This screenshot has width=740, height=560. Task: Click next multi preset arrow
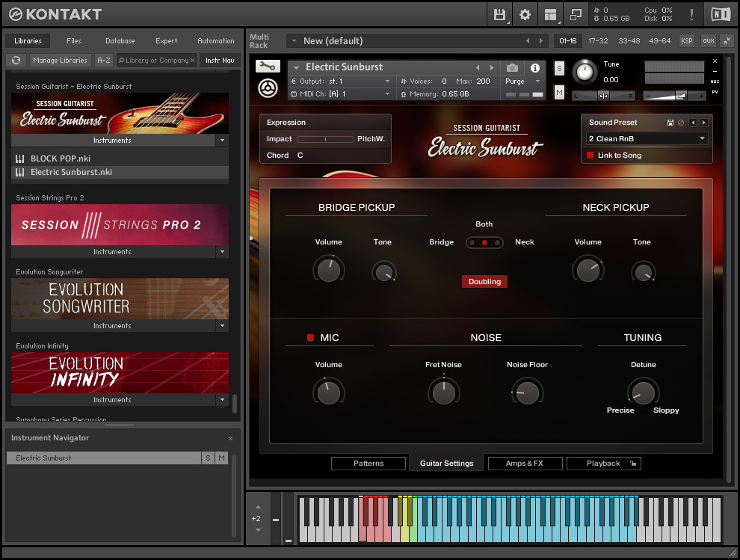pyautogui.click(x=541, y=41)
